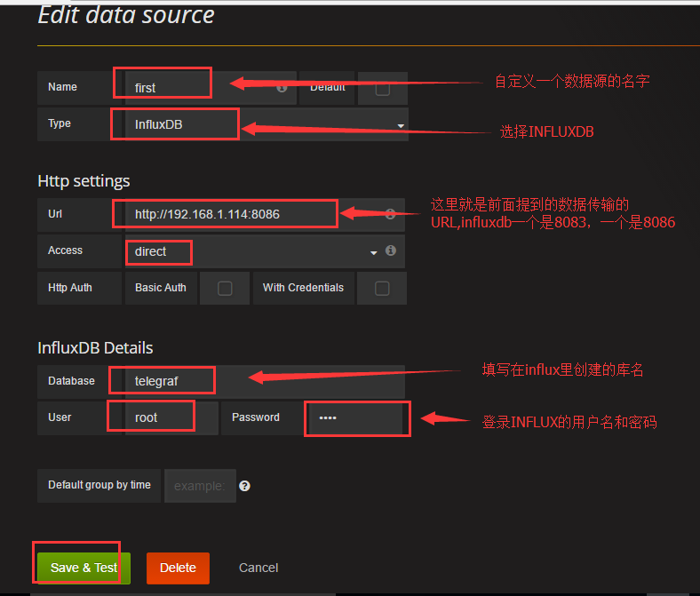Toggle the Default checkbox

point(383,89)
